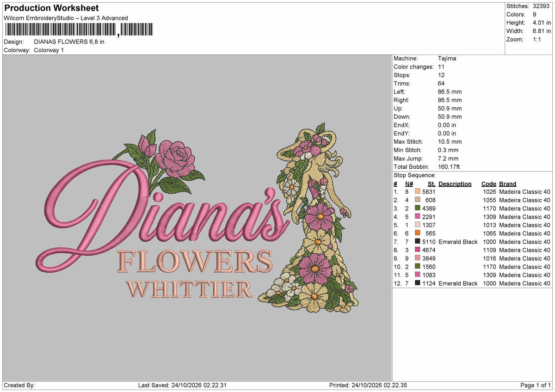The image size is (555, 392).
Task: Click the "Colorway 1" value
Action: click(49, 50)
